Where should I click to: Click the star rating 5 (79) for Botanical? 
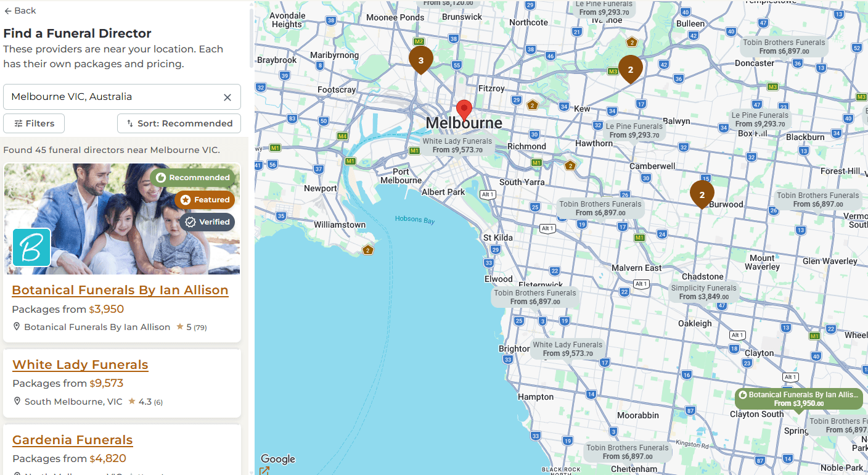192,327
